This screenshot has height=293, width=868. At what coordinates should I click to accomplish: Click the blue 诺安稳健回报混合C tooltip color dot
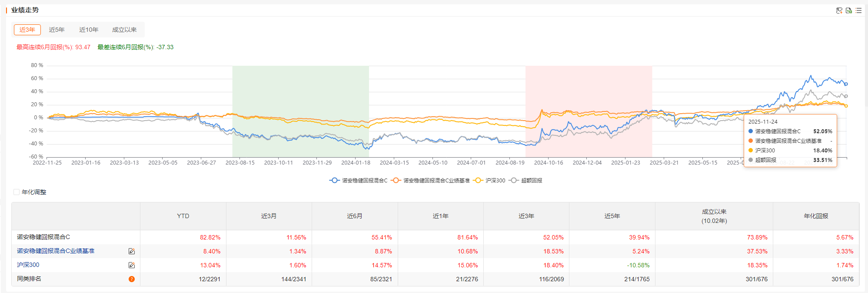[751, 131]
